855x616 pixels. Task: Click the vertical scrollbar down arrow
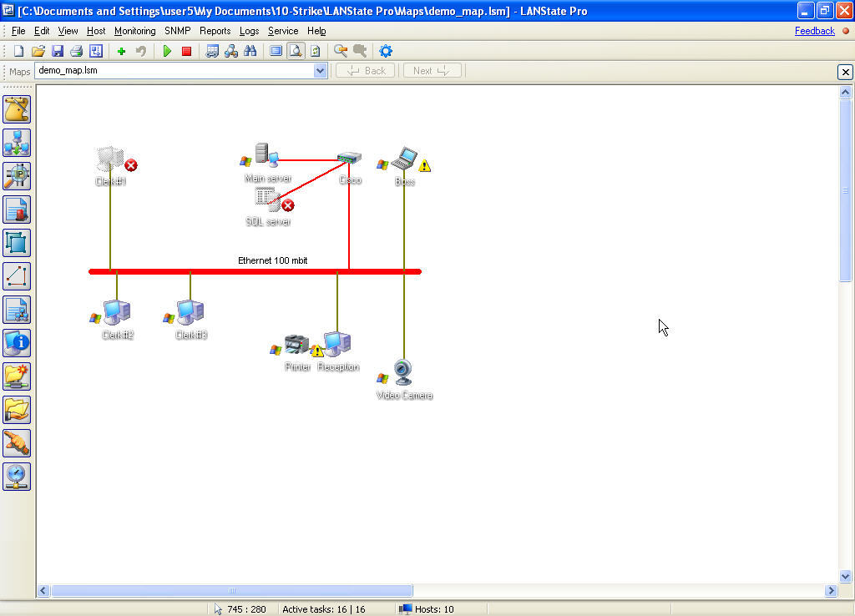point(845,576)
